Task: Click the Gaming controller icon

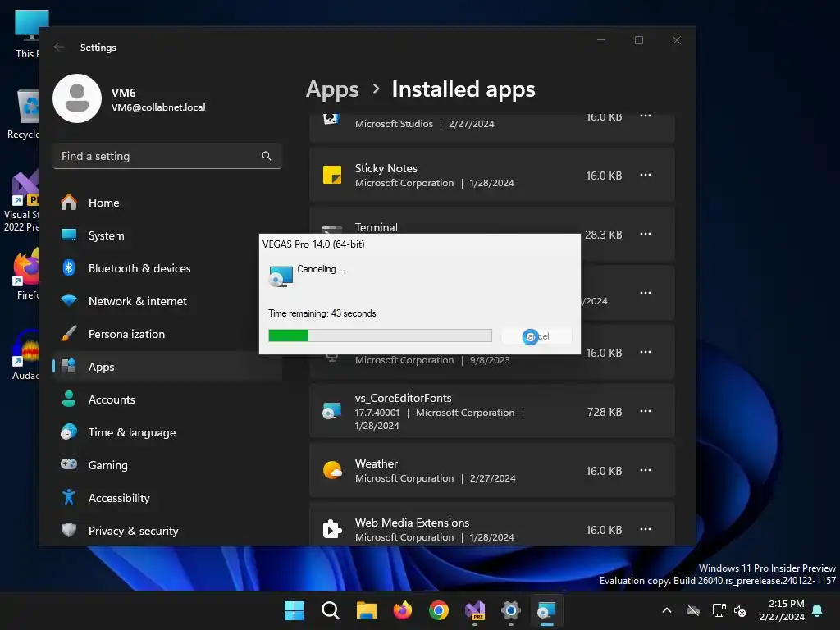Action: (69, 464)
